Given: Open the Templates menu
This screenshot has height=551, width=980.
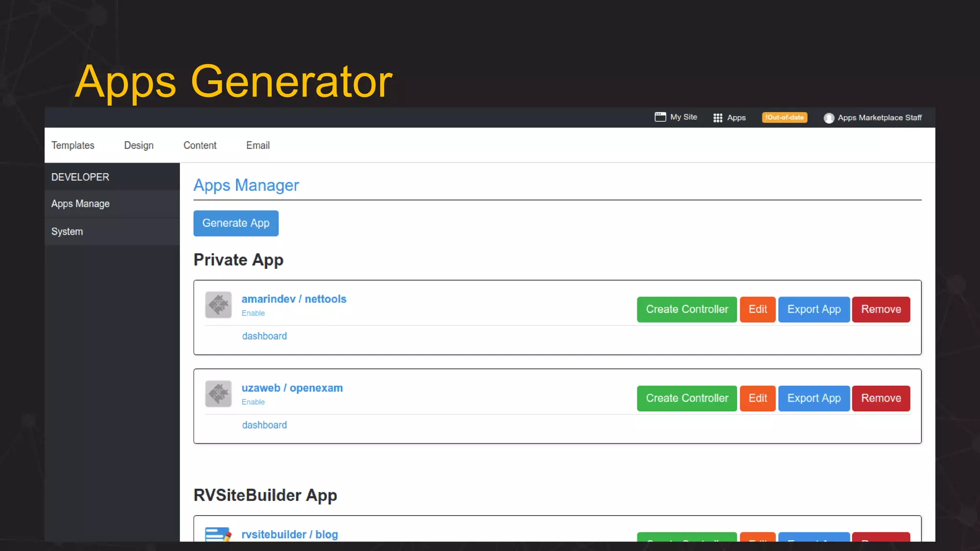Looking at the screenshot, I should point(73,145).
